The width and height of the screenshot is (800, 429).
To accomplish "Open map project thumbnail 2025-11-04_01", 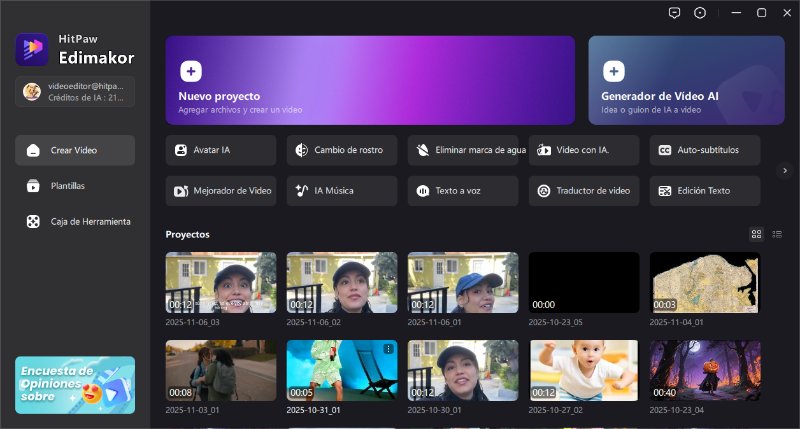I will pos(705,282).
